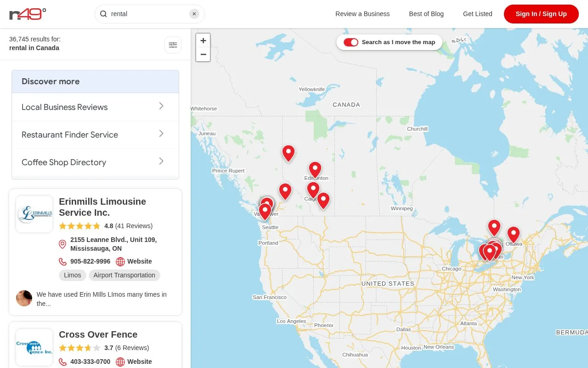Expand the Local Business Reviews chevron
The image size is (588, 368).
click(x=161, y=106)
